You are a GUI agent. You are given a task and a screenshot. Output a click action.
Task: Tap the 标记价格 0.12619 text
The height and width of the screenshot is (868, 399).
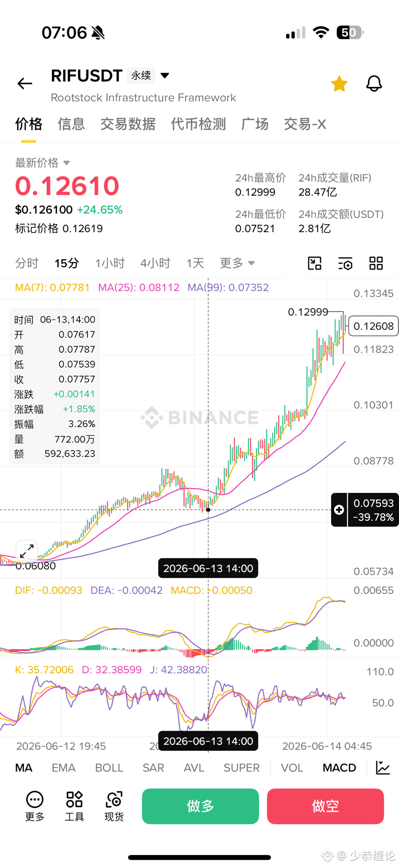click(59, 228)
